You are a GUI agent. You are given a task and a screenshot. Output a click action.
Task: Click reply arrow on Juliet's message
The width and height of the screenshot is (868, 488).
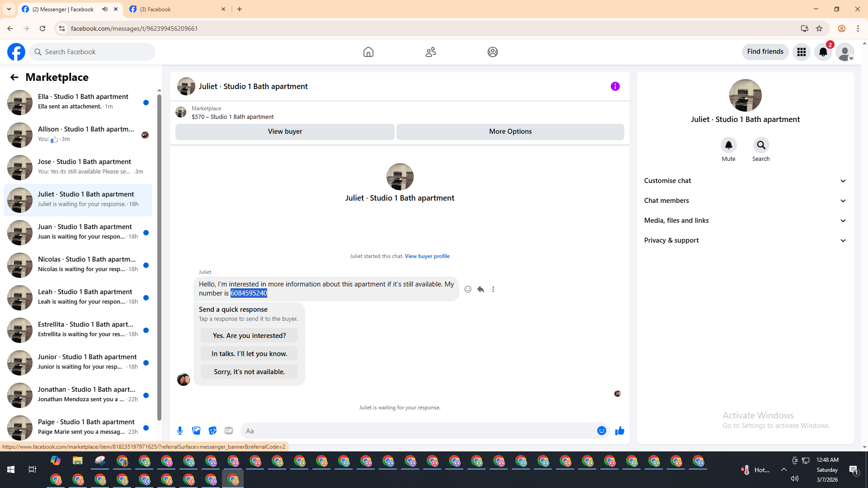481,289
